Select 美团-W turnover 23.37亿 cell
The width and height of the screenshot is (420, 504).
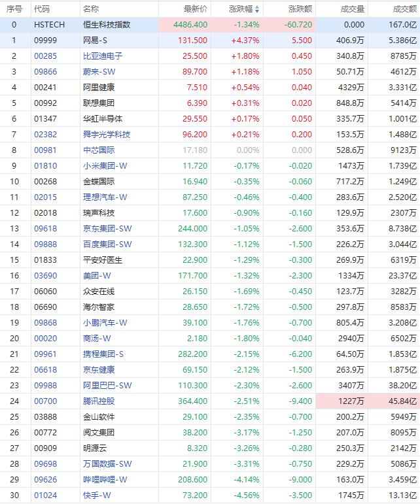402,275
